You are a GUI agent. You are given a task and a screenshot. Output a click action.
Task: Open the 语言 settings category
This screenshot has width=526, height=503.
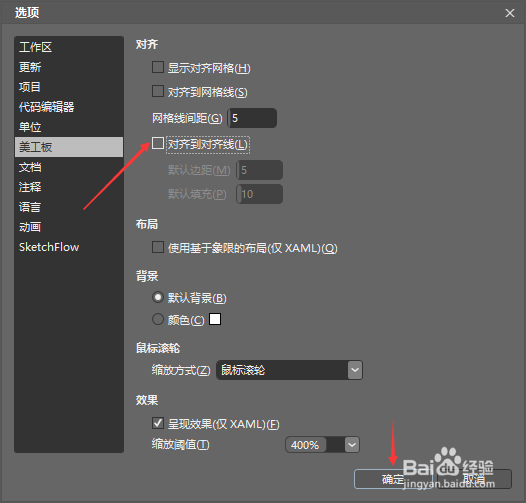(x=69, y=207)
